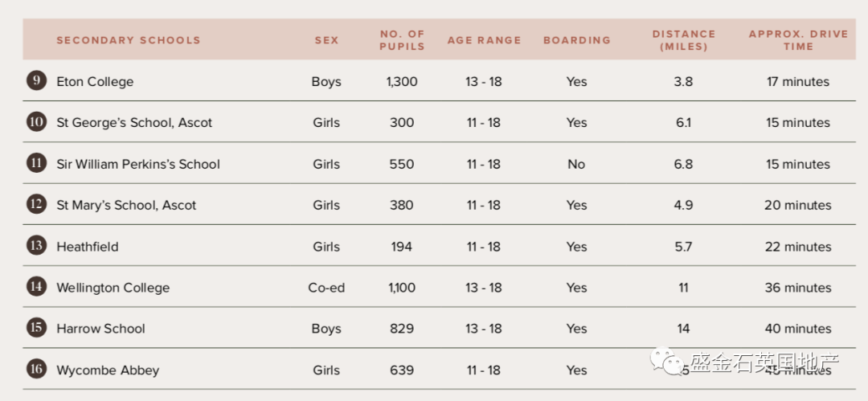Screen dimensions: 868x401
Task: Click the Boarding column header
Action: (x=577, y=40)
